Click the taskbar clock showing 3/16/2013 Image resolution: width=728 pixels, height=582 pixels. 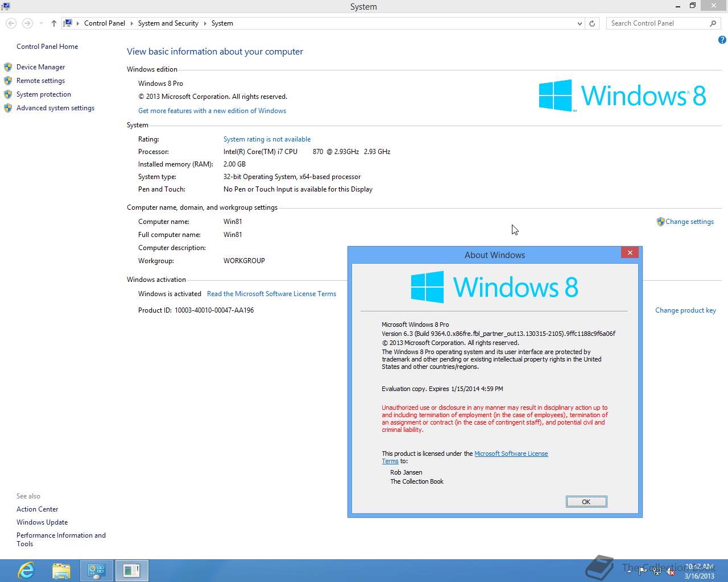pos(699,571)
